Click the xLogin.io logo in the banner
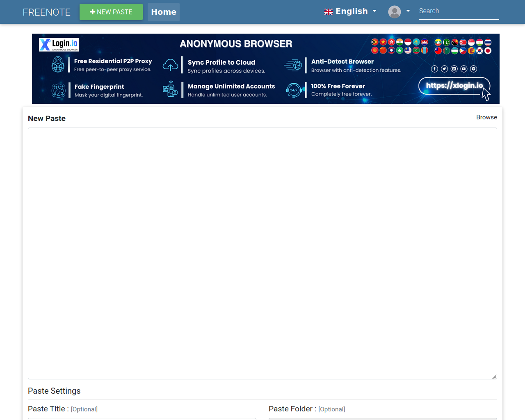 59,44
